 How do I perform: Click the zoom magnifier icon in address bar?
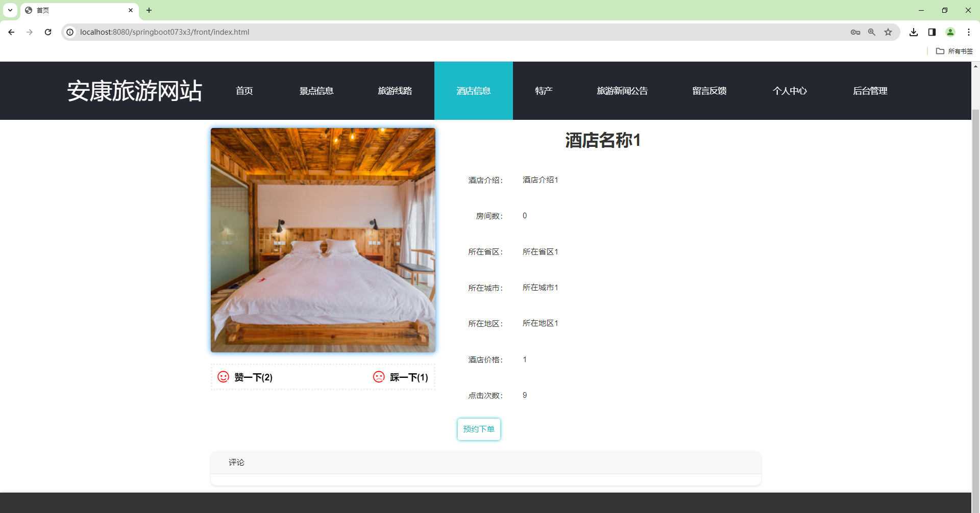click(872, 32)
